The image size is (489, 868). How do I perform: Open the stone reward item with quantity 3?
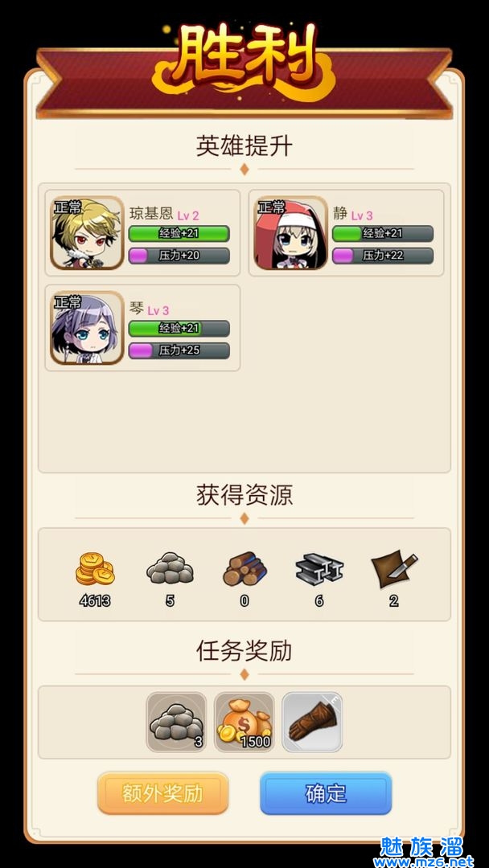(x=177, y=722)
